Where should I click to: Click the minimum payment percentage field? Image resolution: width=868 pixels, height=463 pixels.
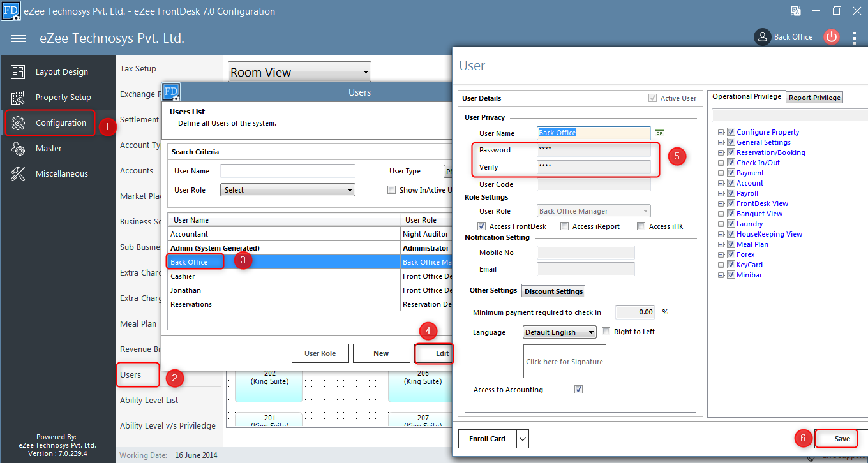click(636, 312)
